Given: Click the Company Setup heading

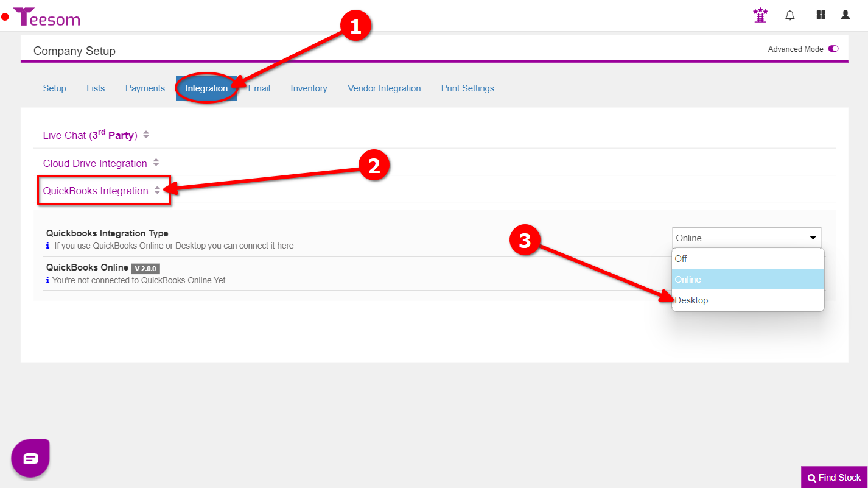Looking at the screenshot, I should click(74, 51).
